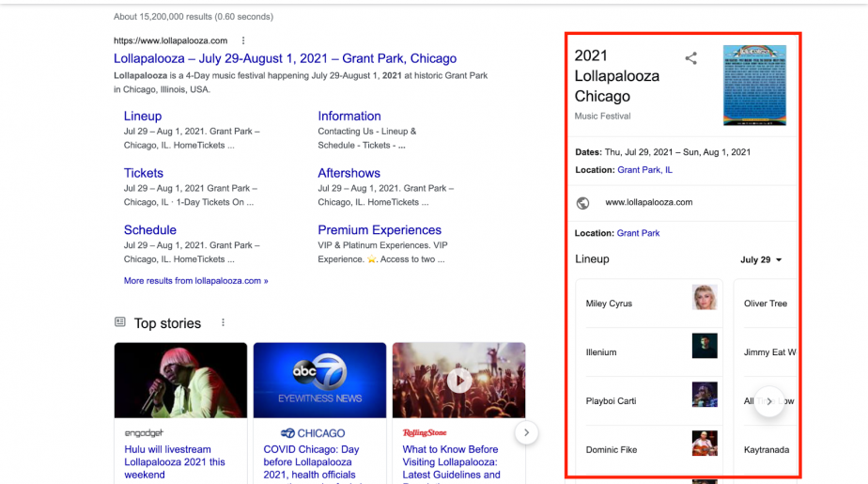Click the lineup carousel next arrow
Image resolution: width=868 pixels, height=484 pixels.
[769, 401]
